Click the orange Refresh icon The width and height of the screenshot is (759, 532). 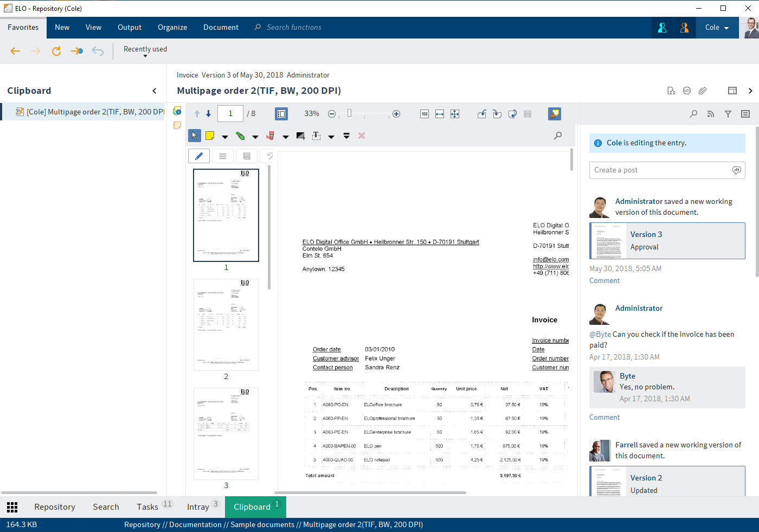(x=56, y=51)
